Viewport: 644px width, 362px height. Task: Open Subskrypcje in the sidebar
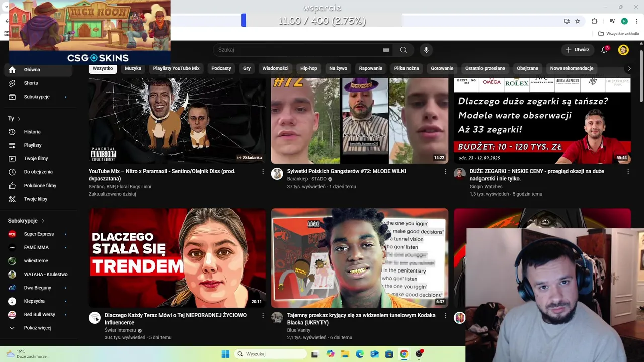point(38,97)
